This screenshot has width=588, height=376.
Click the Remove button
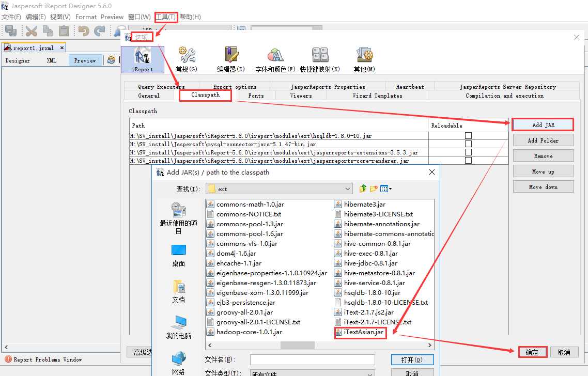(543, 156)
